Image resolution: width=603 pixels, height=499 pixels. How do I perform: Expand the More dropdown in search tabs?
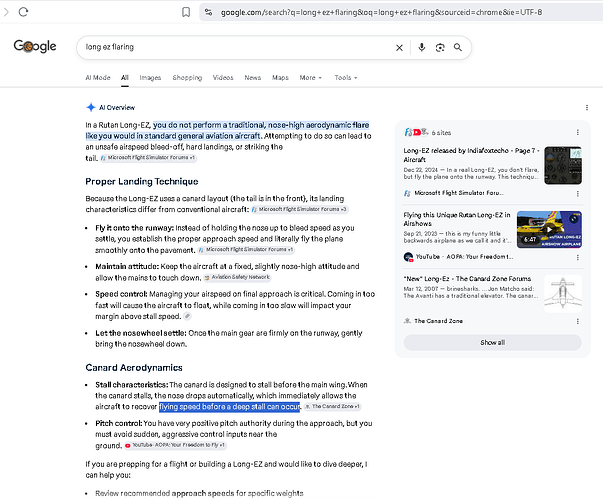pos(310,78)
